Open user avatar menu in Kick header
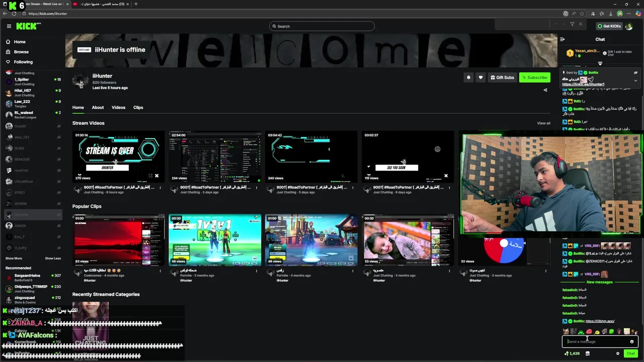Screen dimensions: 644x362 628,26
